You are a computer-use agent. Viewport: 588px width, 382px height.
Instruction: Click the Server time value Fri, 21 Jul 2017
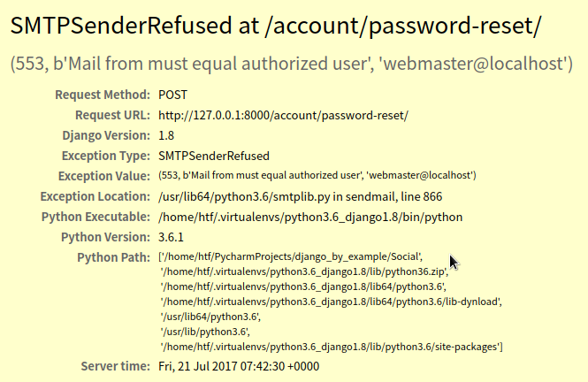(x=239, y=366)
